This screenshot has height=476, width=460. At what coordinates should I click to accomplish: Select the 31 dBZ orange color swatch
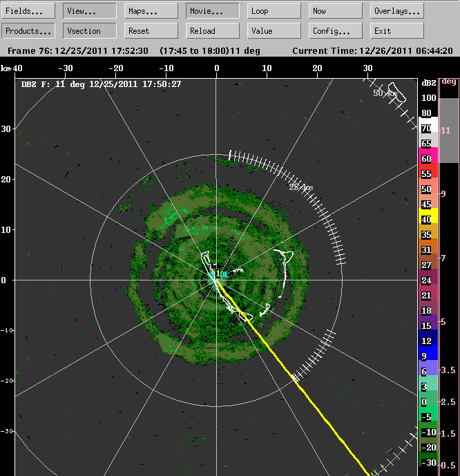click(428, 246)
